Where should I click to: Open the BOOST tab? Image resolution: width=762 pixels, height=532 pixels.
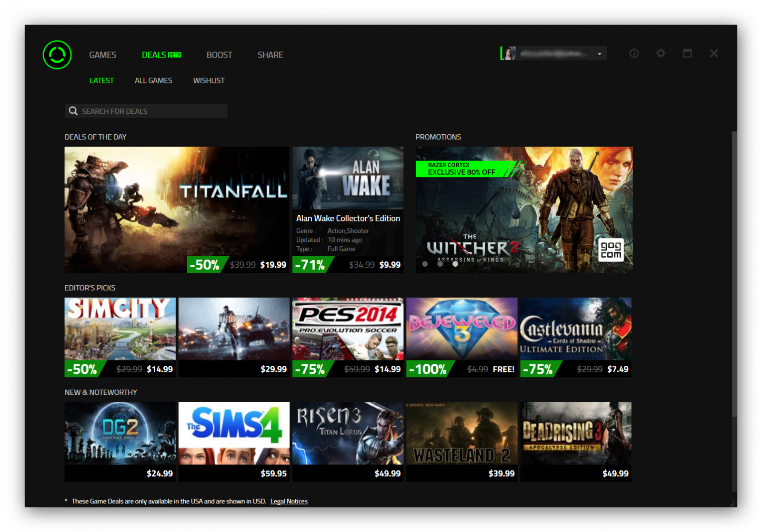pos(219,55)
